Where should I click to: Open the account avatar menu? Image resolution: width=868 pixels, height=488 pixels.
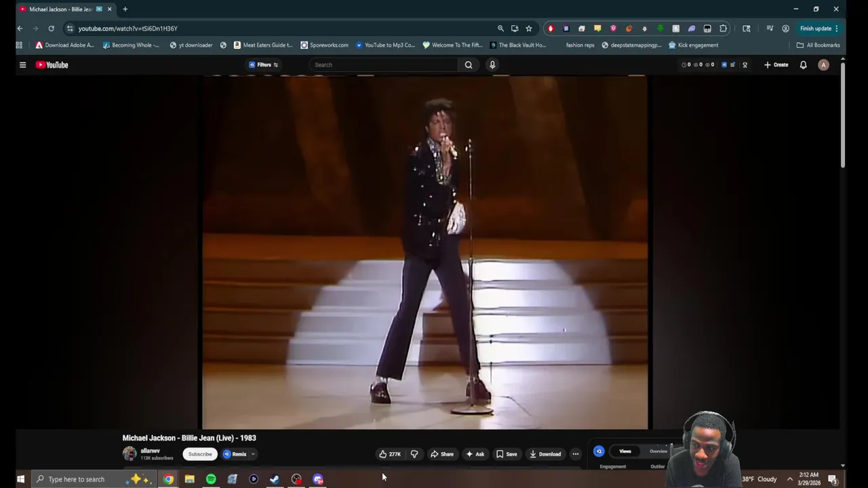(x=823, y=65)
